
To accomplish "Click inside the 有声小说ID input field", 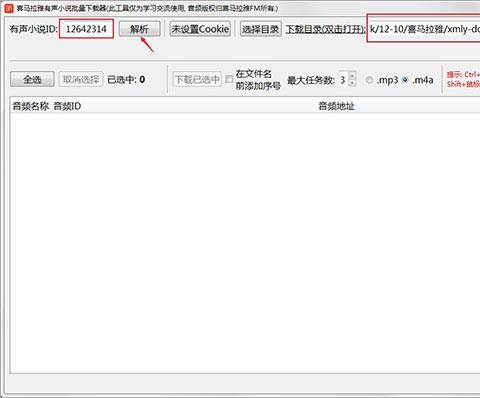I will (x=86, y=29).
